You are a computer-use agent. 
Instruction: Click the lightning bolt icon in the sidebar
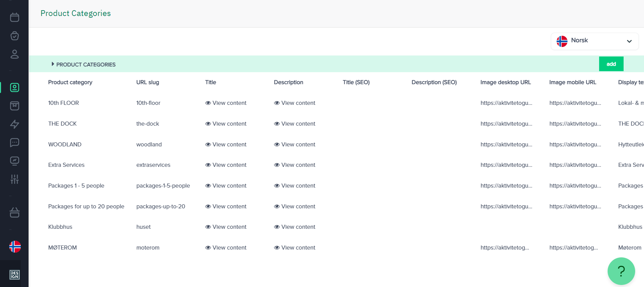[14, 124]
